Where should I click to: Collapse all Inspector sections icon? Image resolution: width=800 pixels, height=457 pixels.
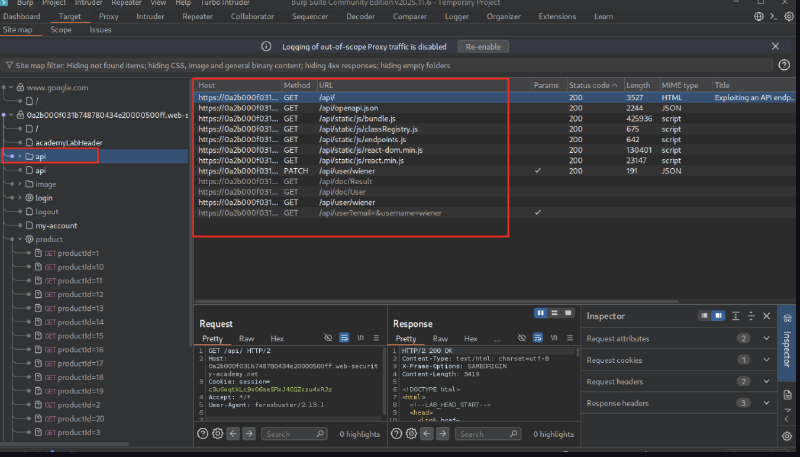pyautogui.click(x=751, y=316)
